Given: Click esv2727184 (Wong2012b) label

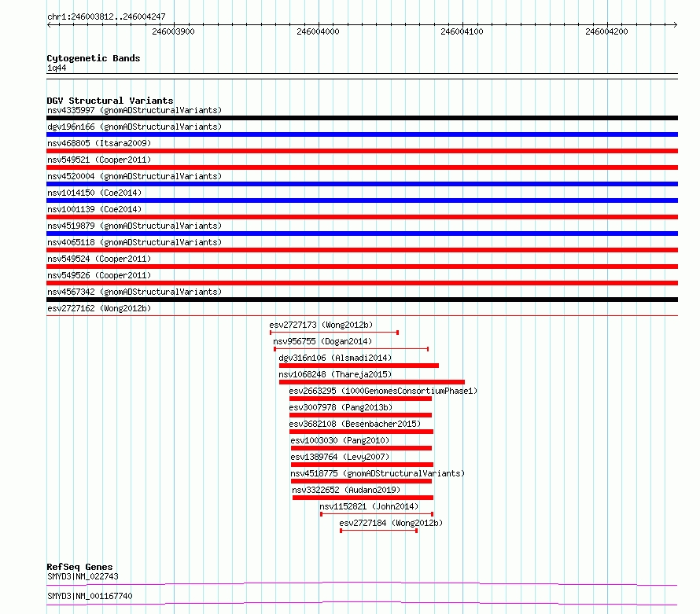Looking at the screenshot, I should [x=391, y=523].
